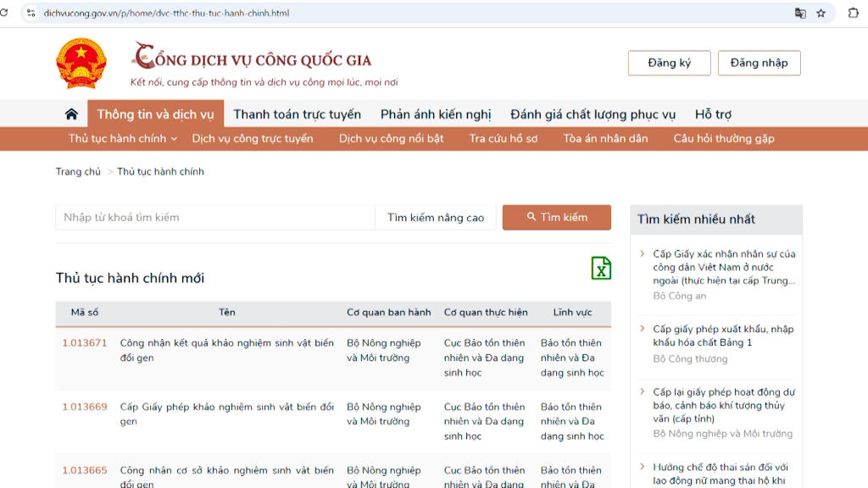This screenshot has height=488, width=868.
Task: Expand arrow beside Cấp giấy phép xuất khẩu item
Action: pos(643,329)
